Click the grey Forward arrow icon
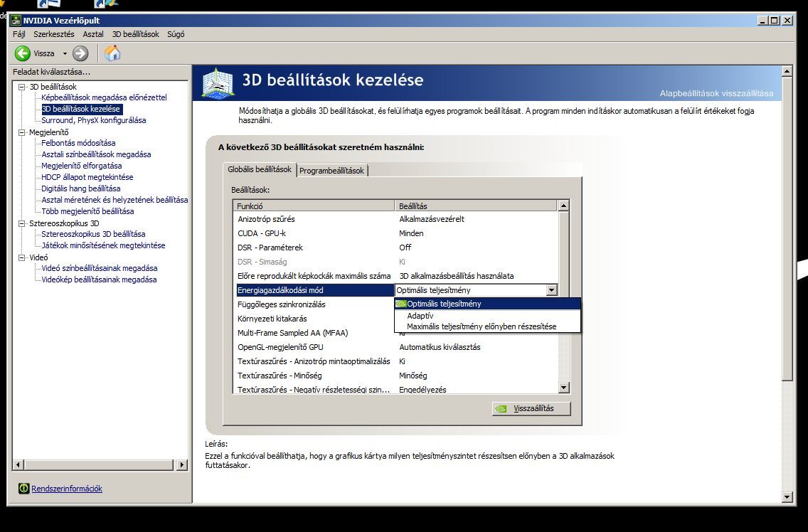This screenshot has height=532, width=808. coord(80,53)
